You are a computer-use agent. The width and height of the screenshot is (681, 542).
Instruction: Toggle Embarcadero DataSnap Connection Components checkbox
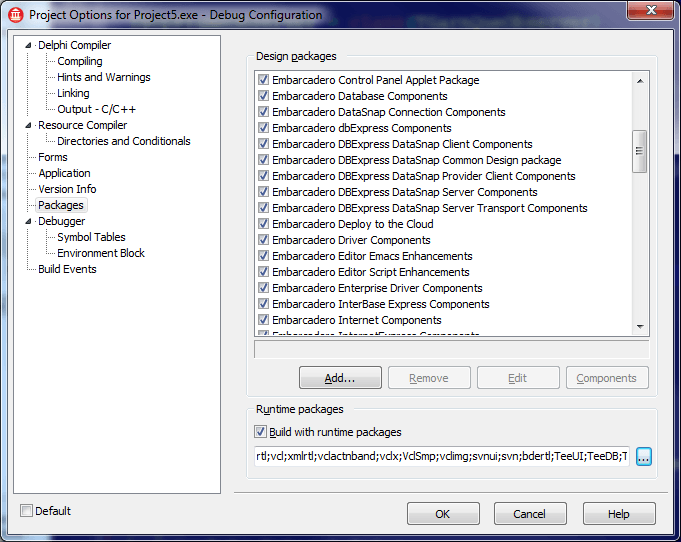263,112
